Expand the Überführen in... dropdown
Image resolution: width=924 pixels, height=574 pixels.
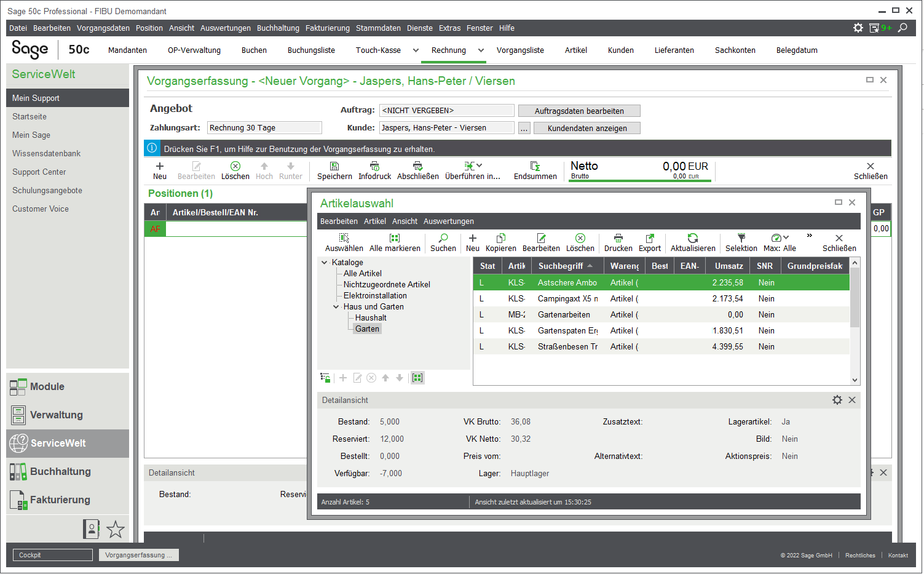point(480,166)
